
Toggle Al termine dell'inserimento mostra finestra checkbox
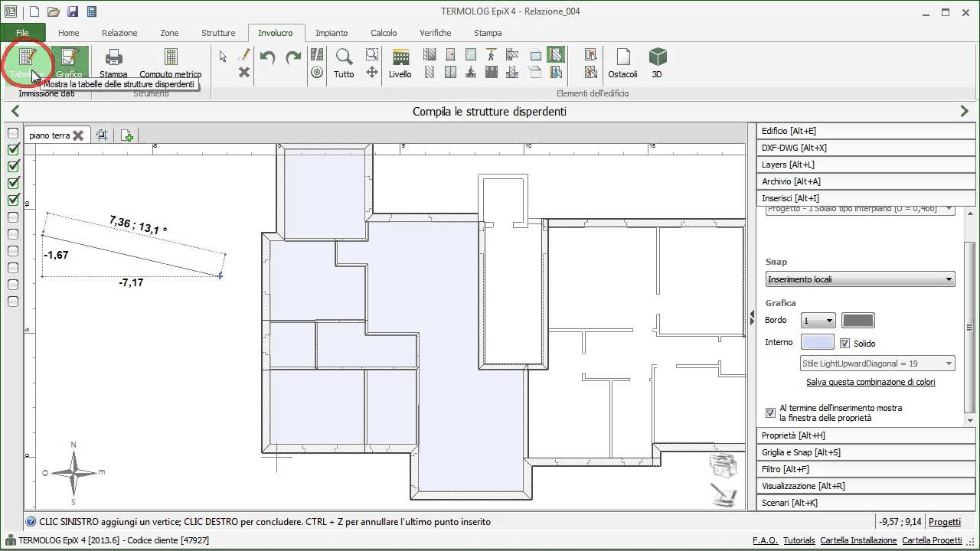[770, 413]
